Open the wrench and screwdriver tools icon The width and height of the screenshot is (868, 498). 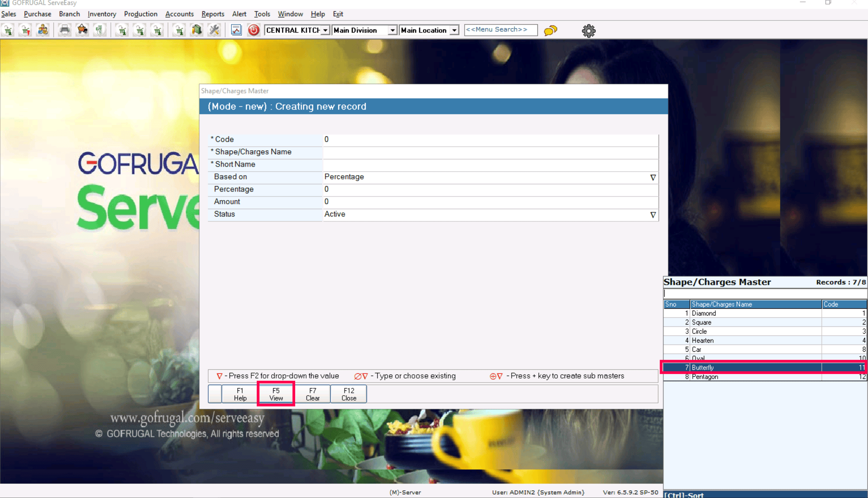pyautogui.click(x=214, y=30)
